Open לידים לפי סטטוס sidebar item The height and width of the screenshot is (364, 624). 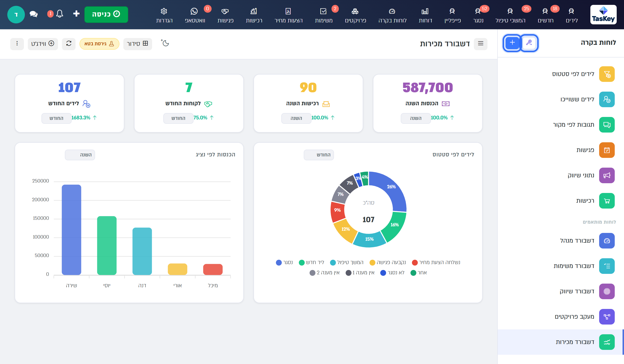561,74
